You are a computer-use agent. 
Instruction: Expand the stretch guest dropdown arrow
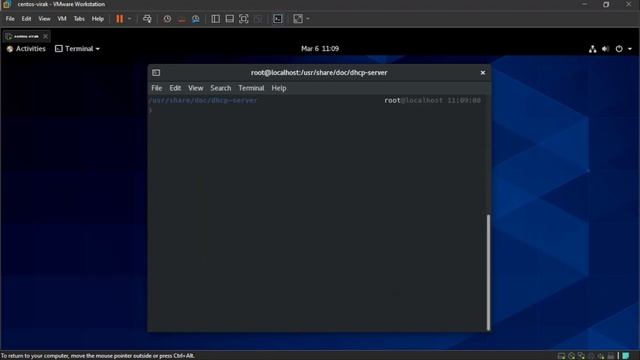pyautogui.click(x=308, y=19)
